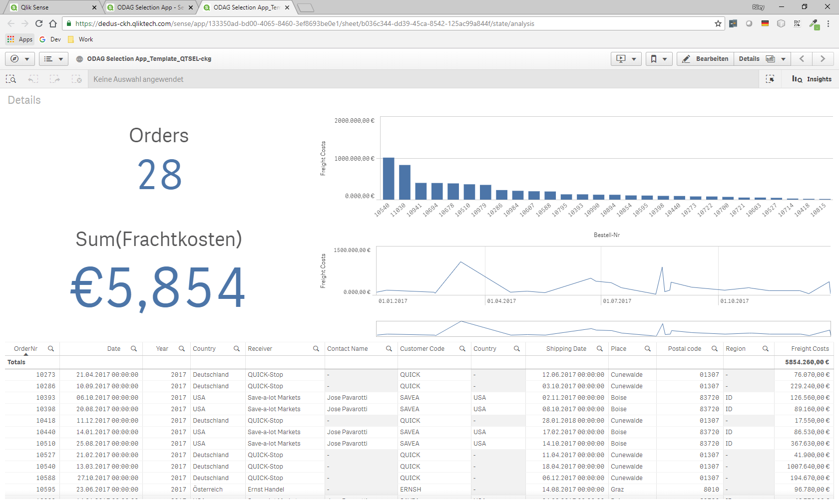The image size is (839, 504).
Task: Switch to the ODAG Selection App - Se tab
Action: point(150,7)
